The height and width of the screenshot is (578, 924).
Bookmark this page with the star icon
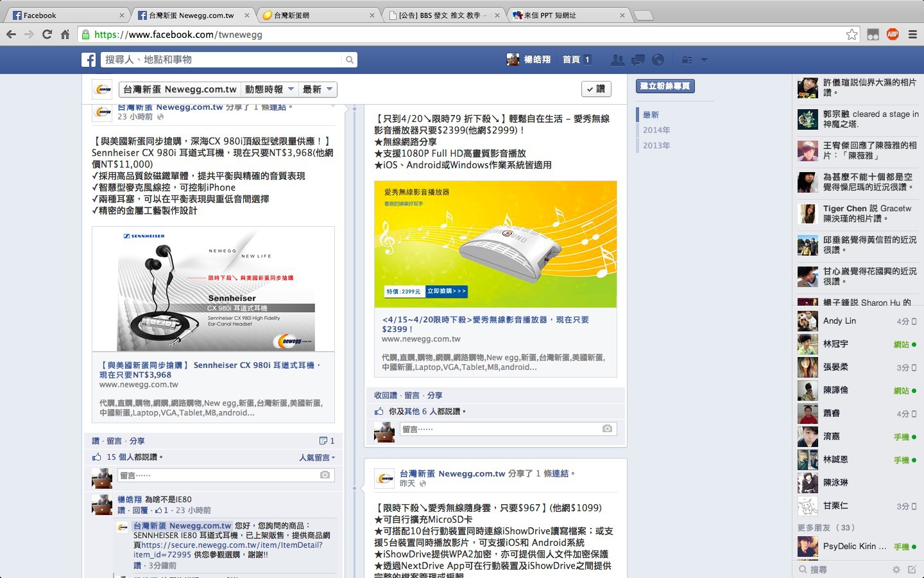(851, 35)
